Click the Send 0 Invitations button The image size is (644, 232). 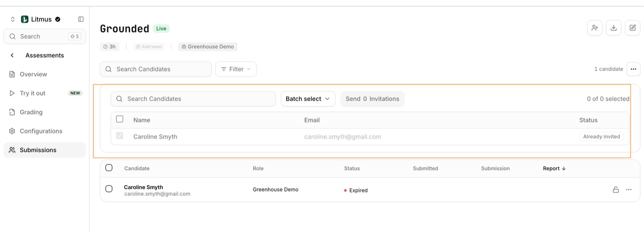(373, 99)
